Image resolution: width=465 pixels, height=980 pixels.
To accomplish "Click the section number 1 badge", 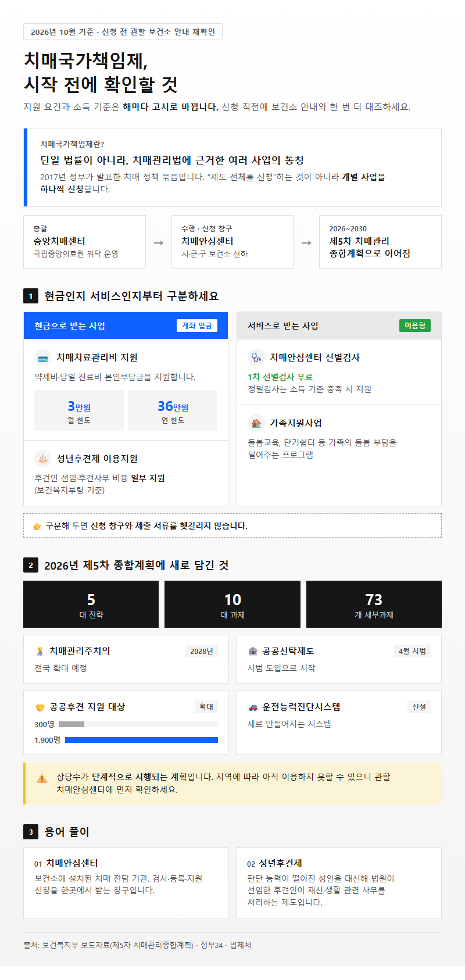I will point(31,296).
